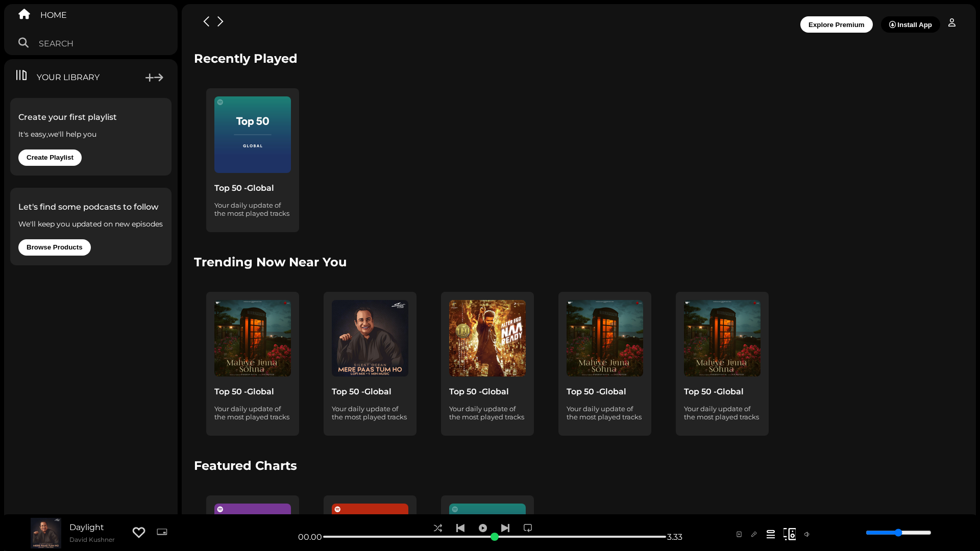Click the Featured Charts heading

(x=246, y=466)
